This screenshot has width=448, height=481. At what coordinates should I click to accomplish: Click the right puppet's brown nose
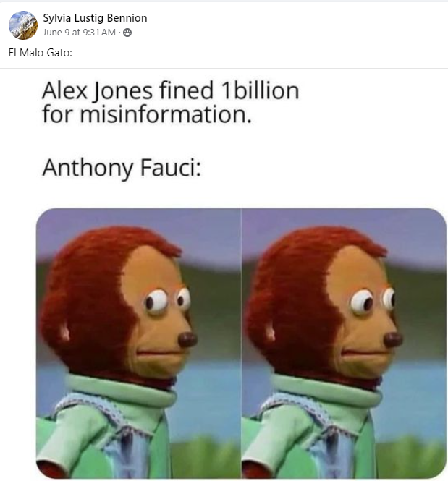coord(393,339)
